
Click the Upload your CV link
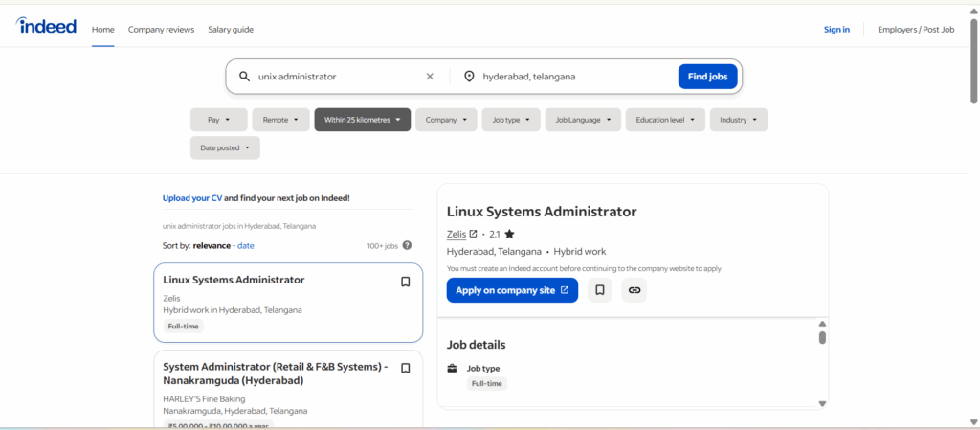coord(192,198)
